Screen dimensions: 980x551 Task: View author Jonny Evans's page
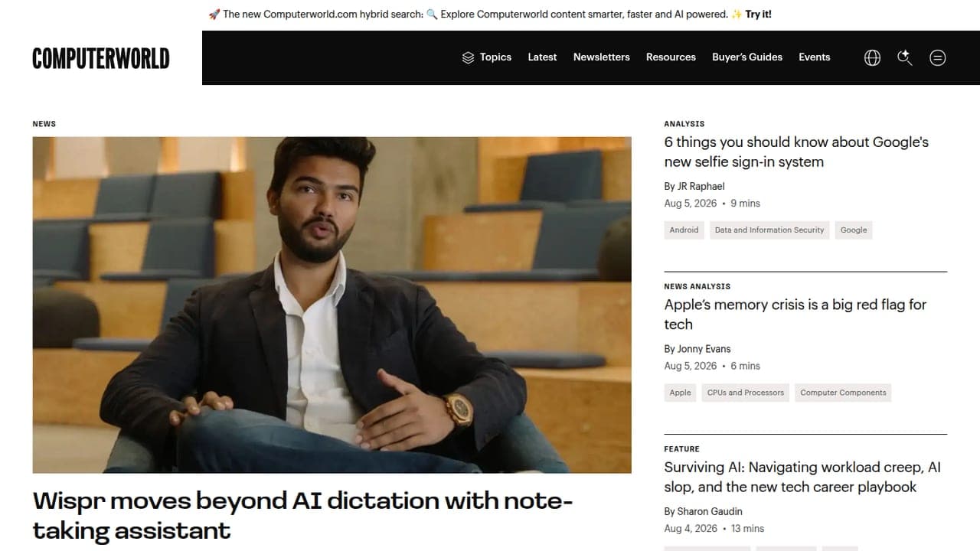(x=704, y=349)
